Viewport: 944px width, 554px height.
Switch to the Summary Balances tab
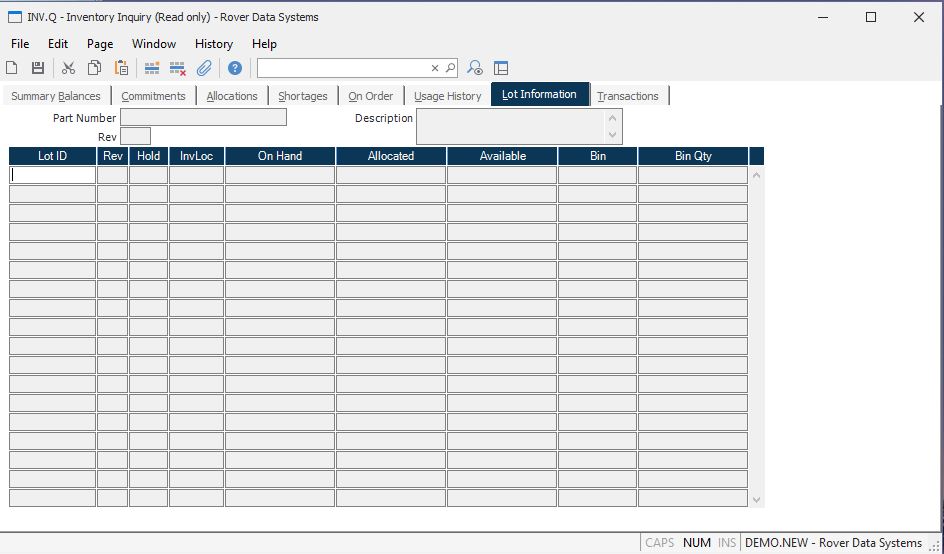[56, 96]
